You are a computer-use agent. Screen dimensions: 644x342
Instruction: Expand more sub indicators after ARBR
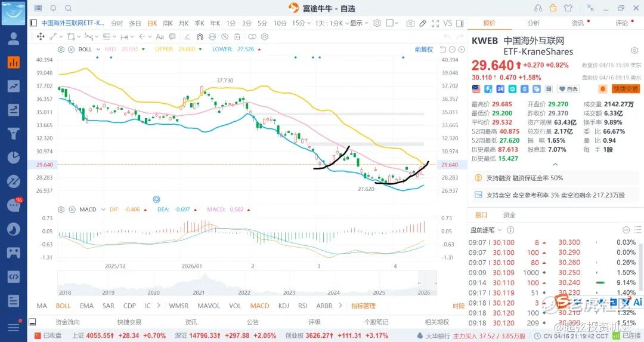[340, 306]
